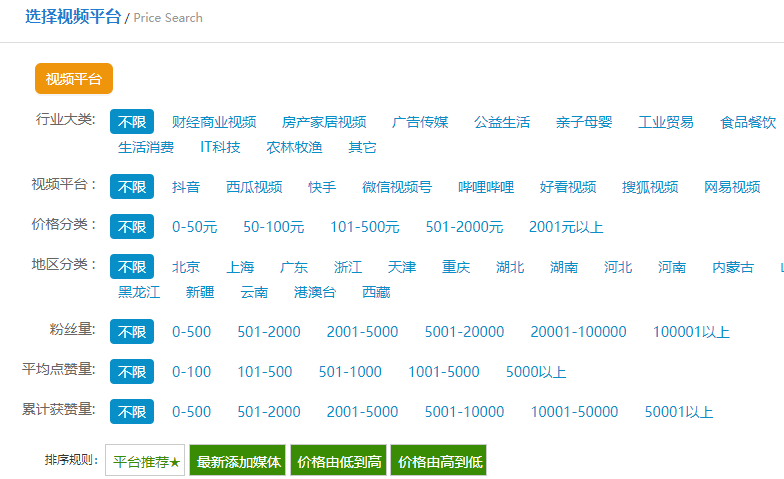The height and width of the screenshot is (479, 784).
Task: Choose 重庆 region
Action: point(456,267)
